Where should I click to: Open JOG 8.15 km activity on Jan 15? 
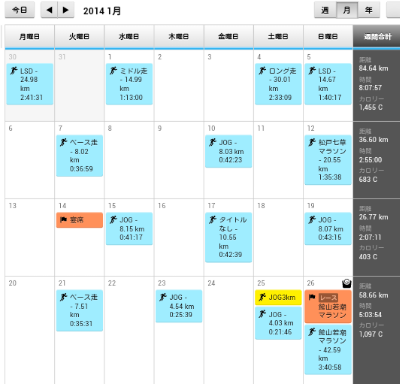click(129, 229)
